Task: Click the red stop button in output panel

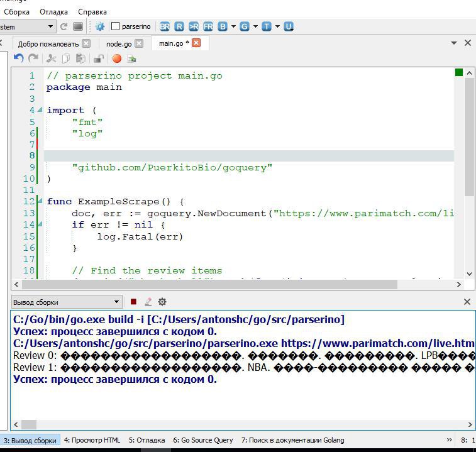Action: [x=133, y=302]
